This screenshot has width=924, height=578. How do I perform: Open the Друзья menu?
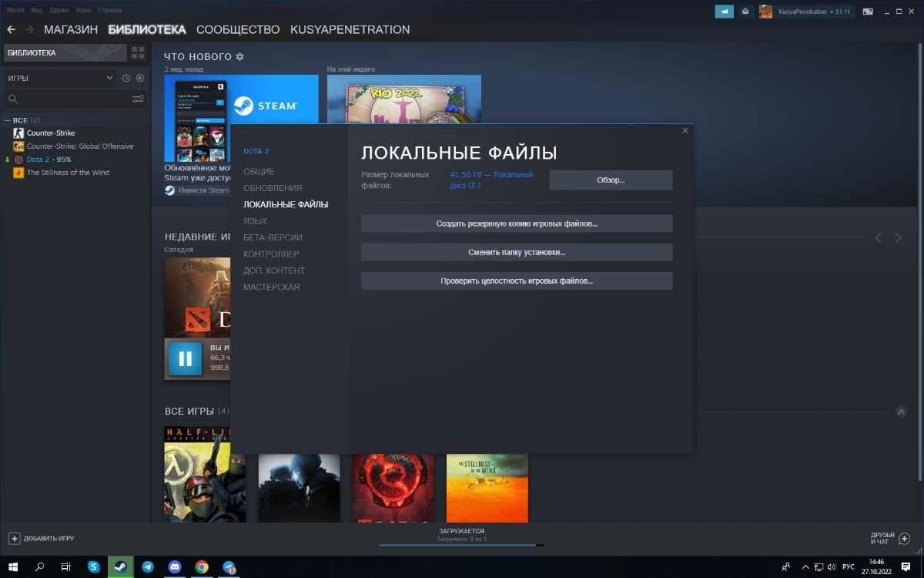tap(59, 10)
